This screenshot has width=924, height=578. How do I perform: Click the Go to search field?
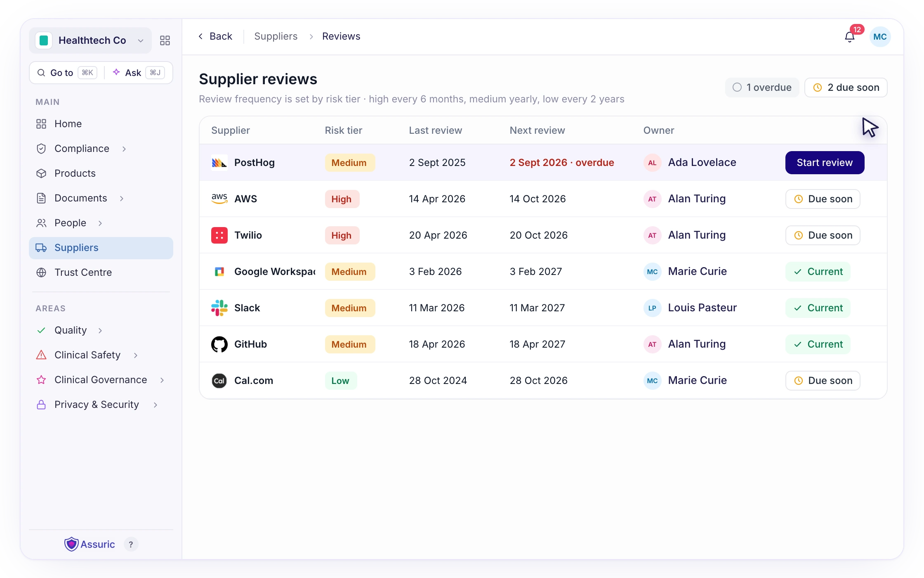(67, 73)
